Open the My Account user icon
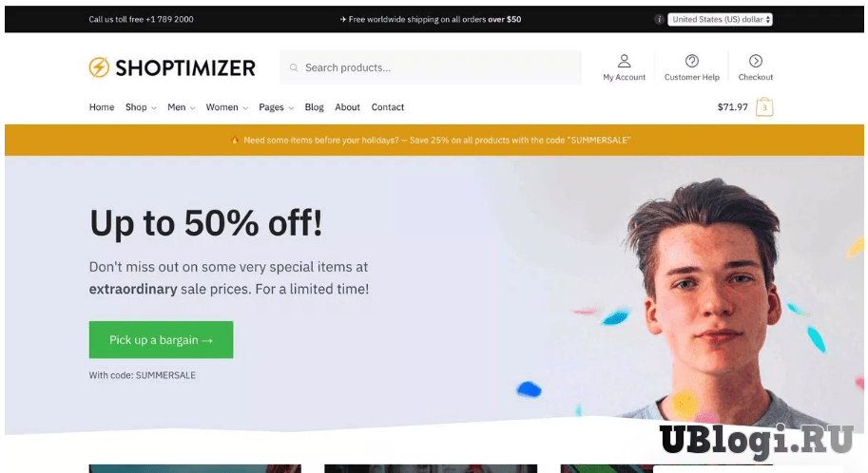Viewport: 868px width, 473px height. (624, 61)
